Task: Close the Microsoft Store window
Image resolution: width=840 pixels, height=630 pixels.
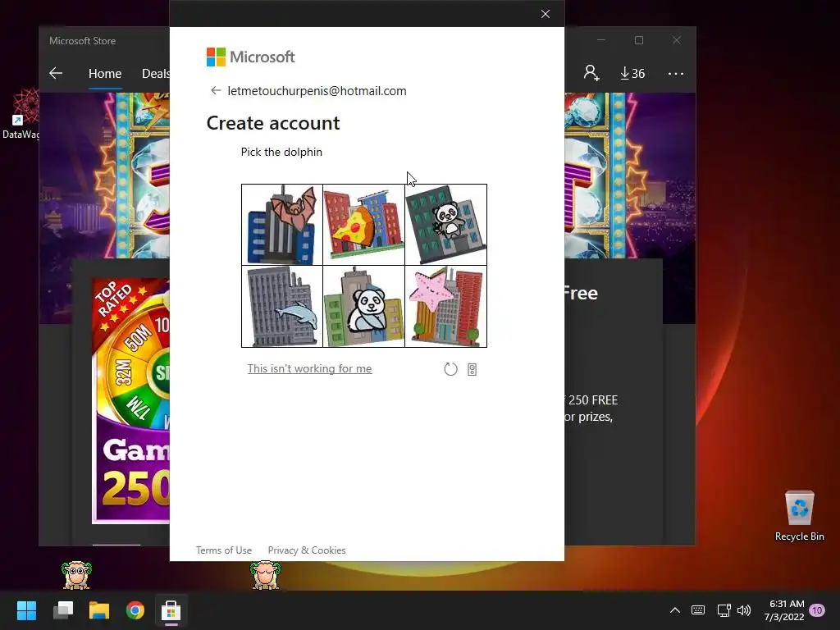Action: 677,40
